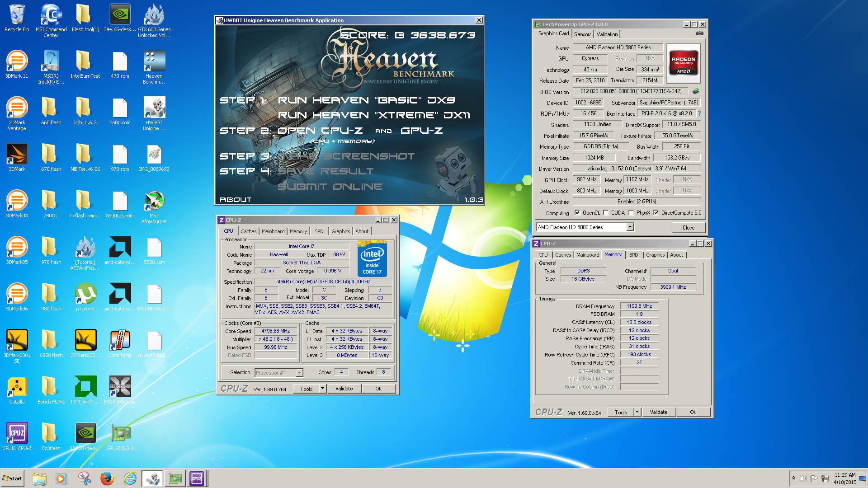Viewport: 868px width, 488px height.
Task: Open CPUID CPU-Z desktop shortcut
Action: 17,436
